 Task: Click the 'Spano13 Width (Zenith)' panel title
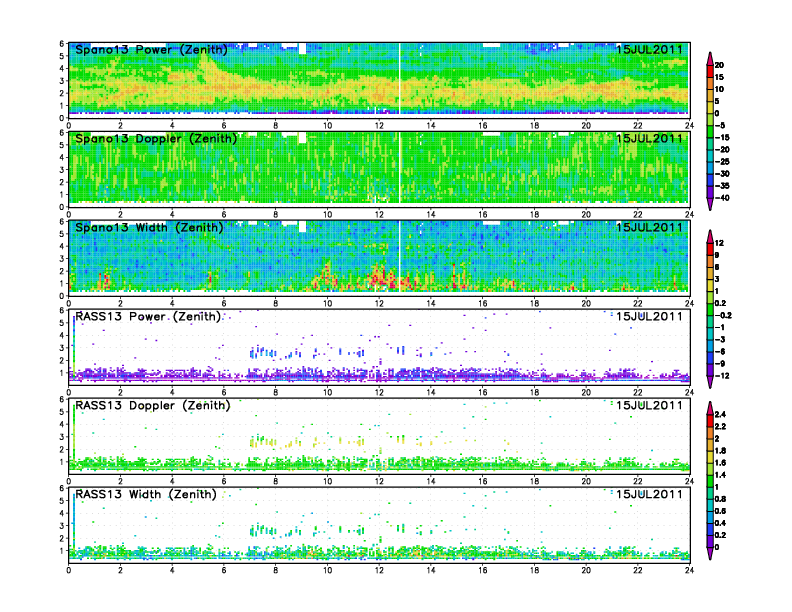(149, 228)
